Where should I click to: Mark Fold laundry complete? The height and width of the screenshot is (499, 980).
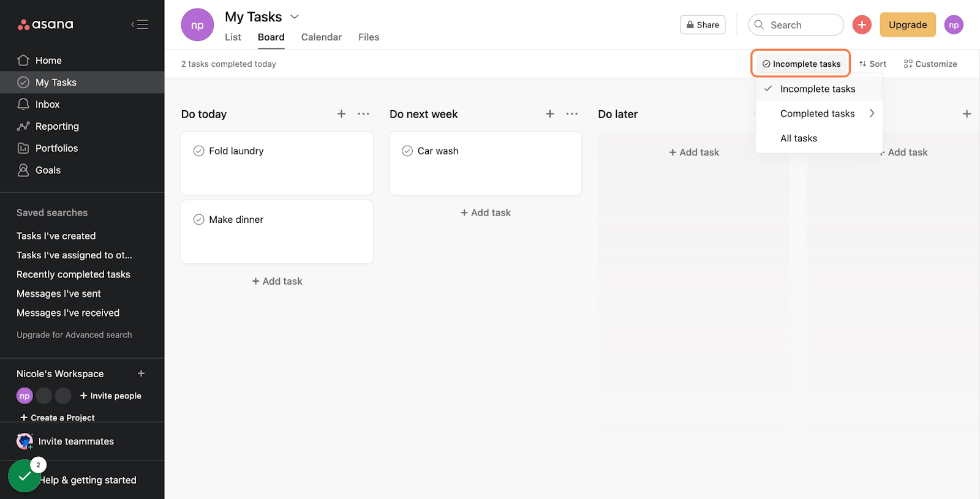(198, 151)
